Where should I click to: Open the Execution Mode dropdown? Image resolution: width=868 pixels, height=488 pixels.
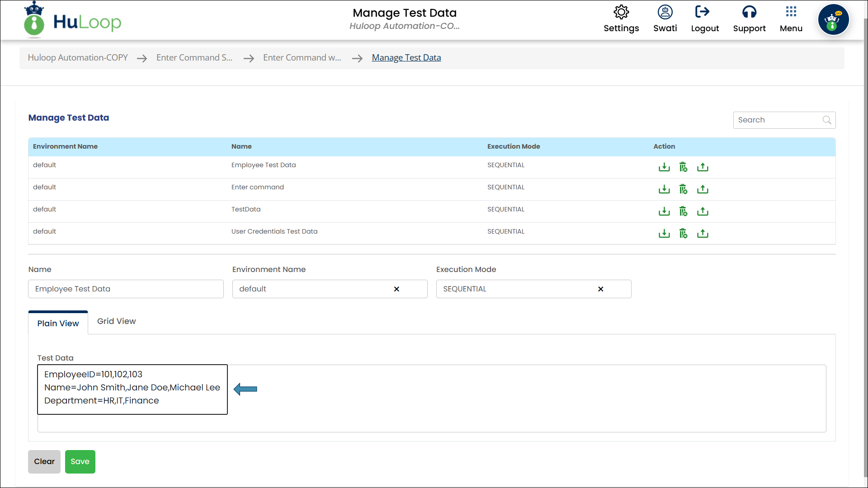[533, 289]
